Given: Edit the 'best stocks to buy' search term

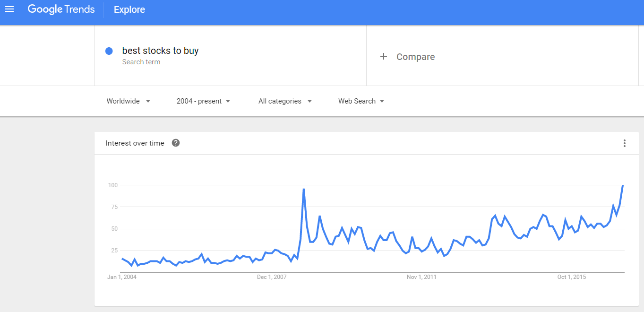Looking at the screenshot, I should pos(160,51).
